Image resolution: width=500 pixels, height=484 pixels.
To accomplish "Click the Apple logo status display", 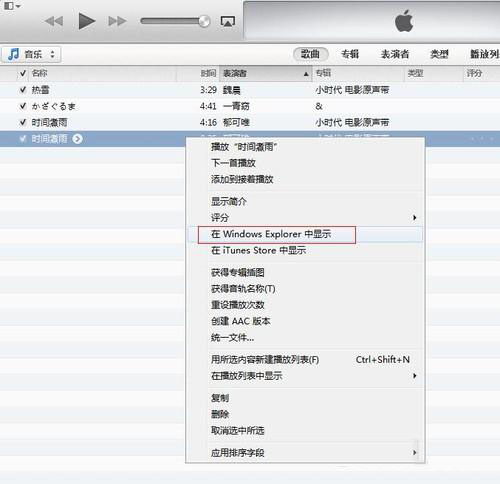I will pyautogui.click(x=404, y=21).
